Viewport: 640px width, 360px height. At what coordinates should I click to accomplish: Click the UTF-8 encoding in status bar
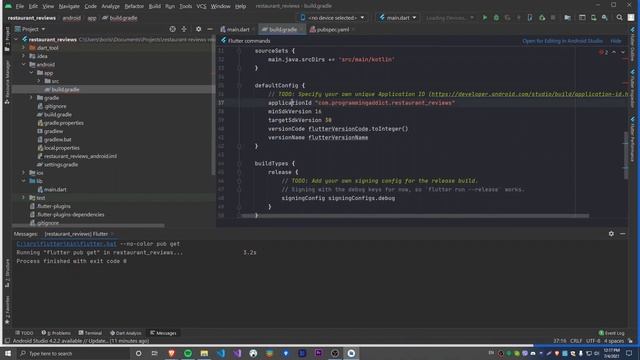(593, 341)
